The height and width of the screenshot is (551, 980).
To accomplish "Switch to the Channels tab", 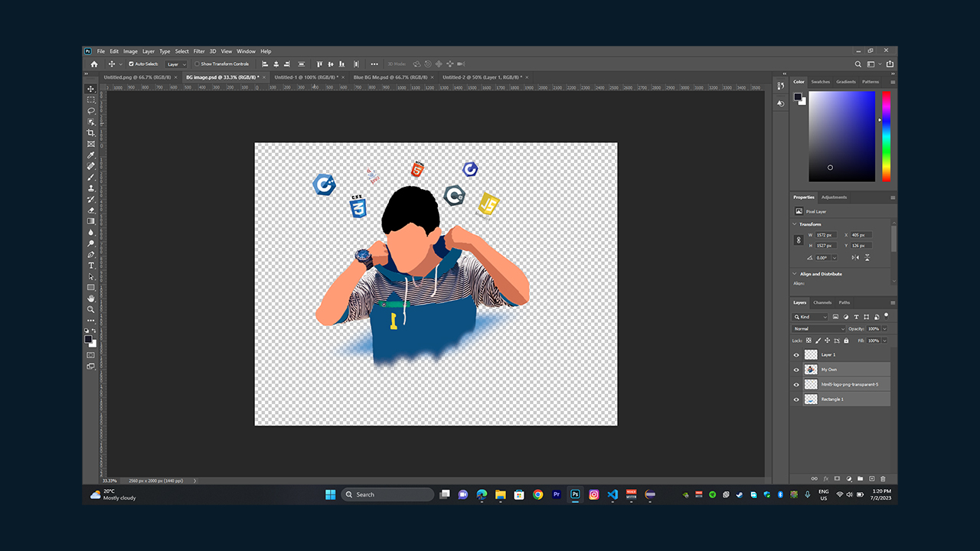I will pos(822,302).
